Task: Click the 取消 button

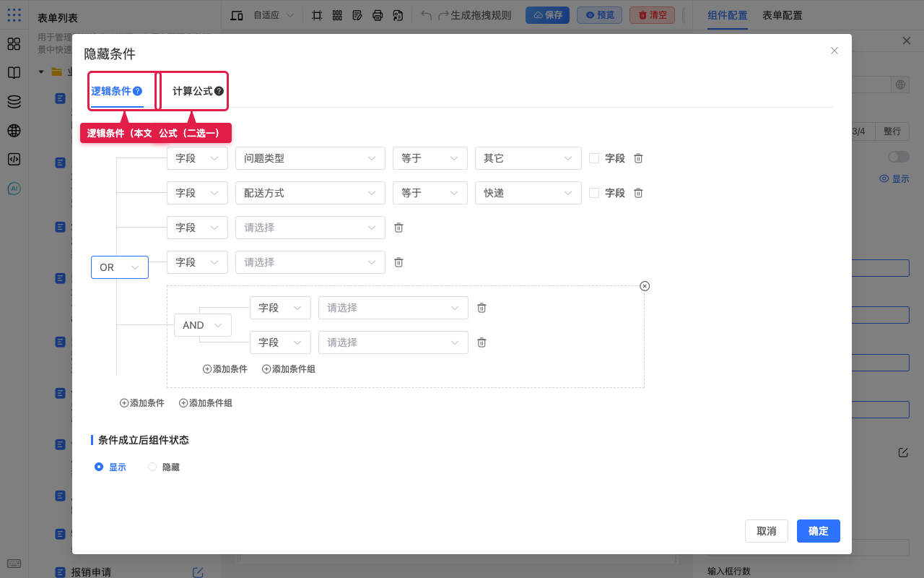Action: tap(767, 531)
